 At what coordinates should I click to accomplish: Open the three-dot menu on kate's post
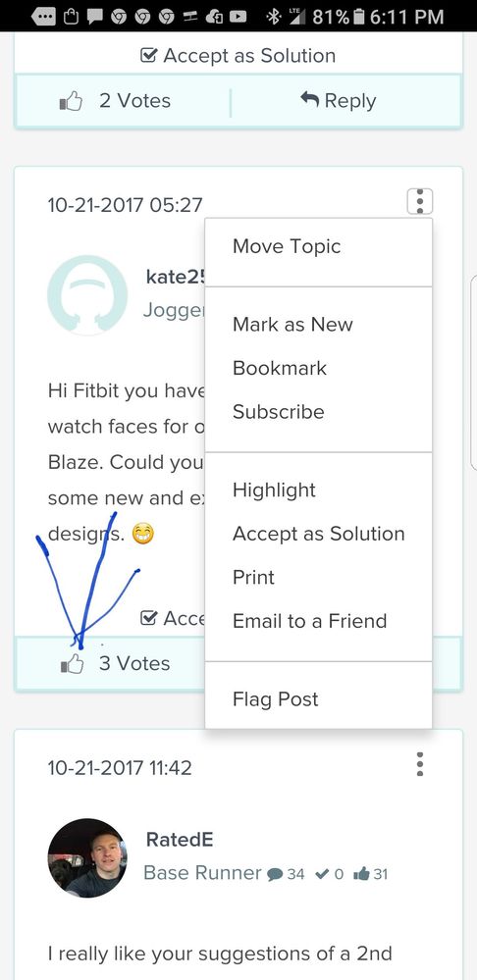coord(420,202)
